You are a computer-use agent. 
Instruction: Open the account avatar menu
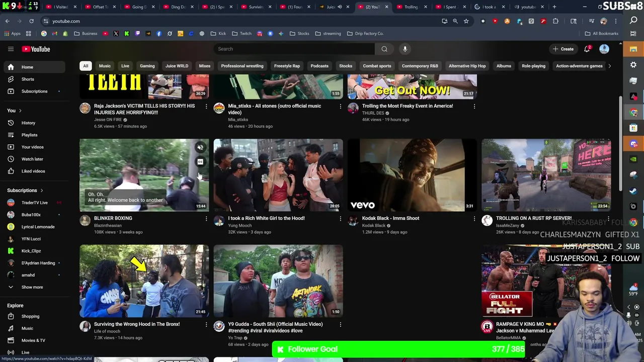point(604,49)
